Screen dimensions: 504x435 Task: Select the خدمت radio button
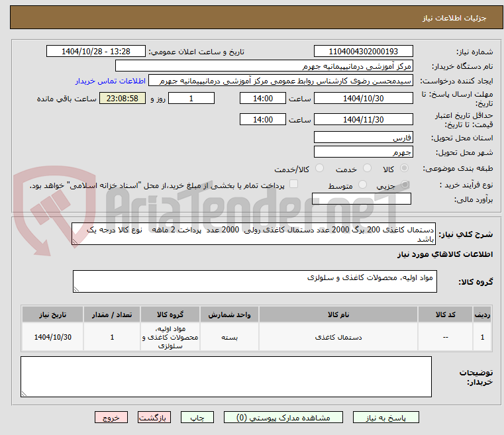[367, 168]
